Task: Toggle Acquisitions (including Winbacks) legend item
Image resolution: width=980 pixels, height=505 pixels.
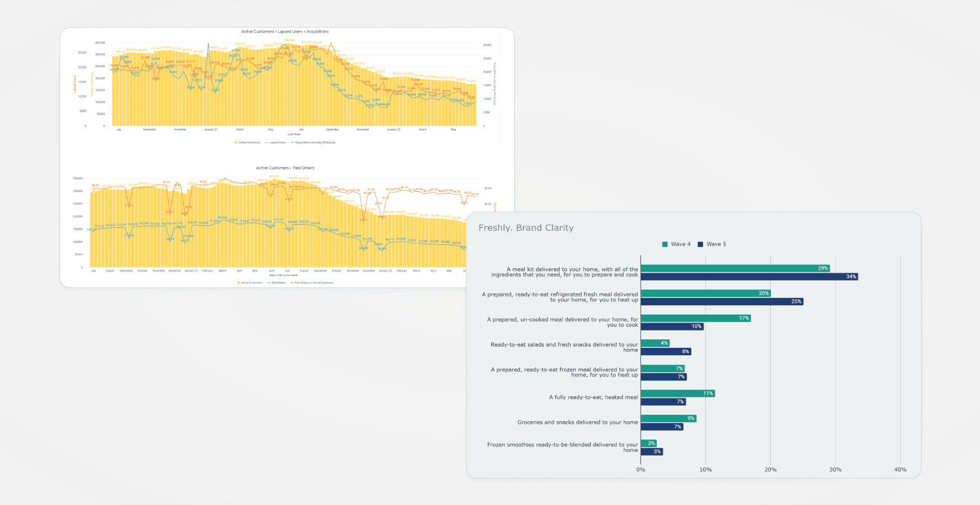Action: 313,143
